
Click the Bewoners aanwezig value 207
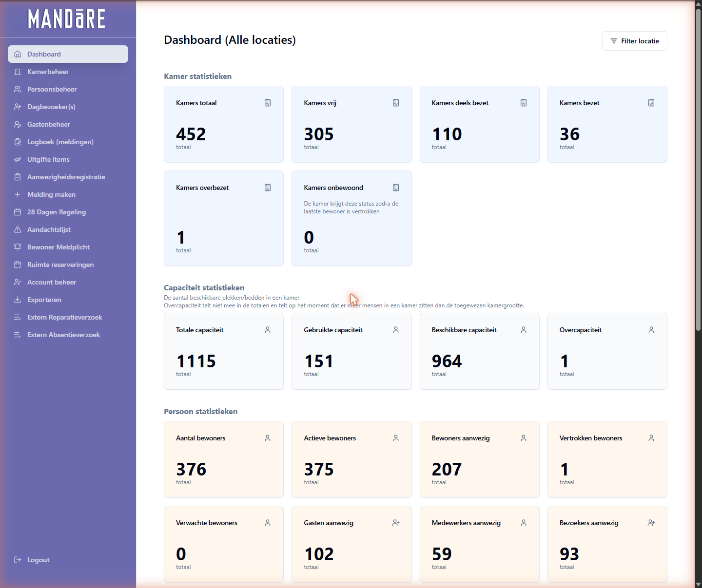point(447,469)
